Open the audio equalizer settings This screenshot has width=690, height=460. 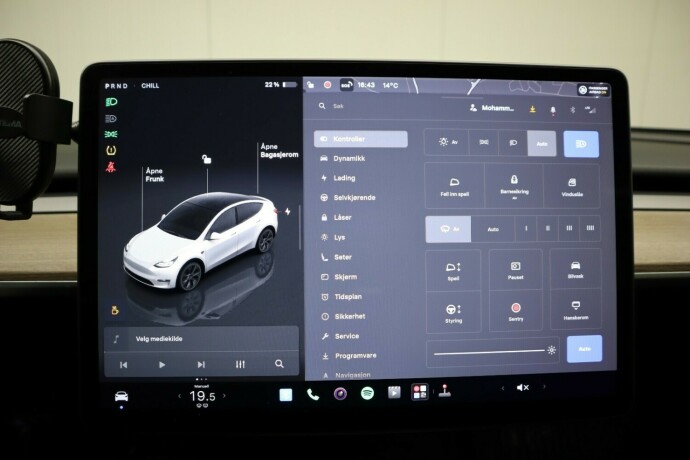coord(240,364)
